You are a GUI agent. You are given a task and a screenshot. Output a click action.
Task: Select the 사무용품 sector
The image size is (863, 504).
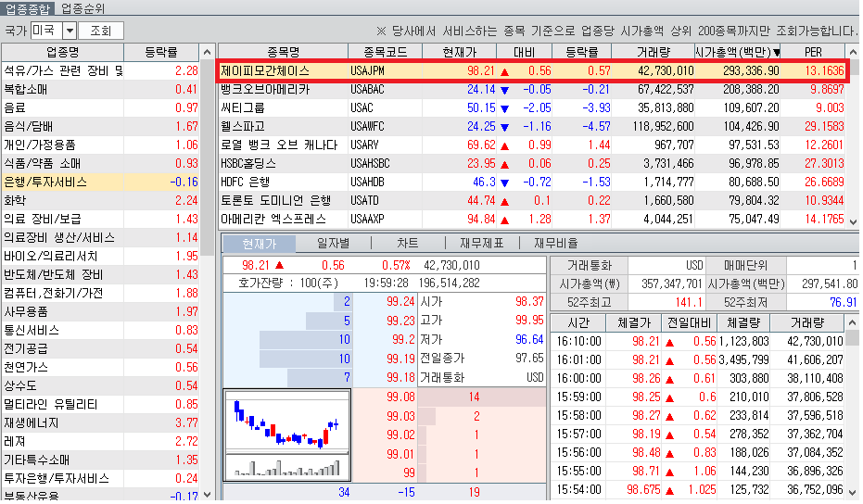click(101, 311)
